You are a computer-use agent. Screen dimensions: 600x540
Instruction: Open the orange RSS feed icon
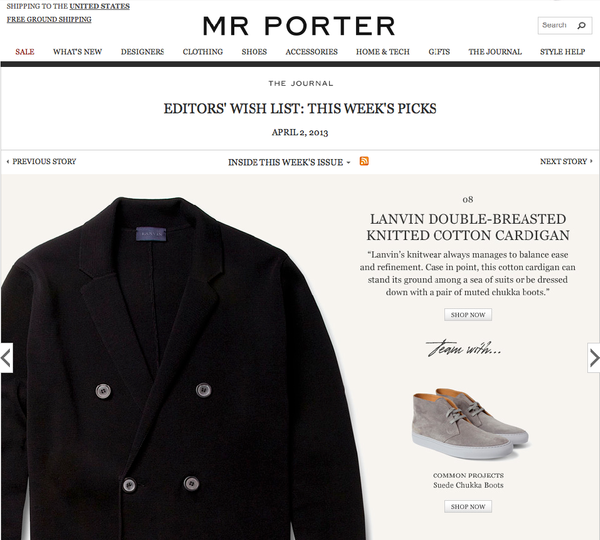point(364,161)
